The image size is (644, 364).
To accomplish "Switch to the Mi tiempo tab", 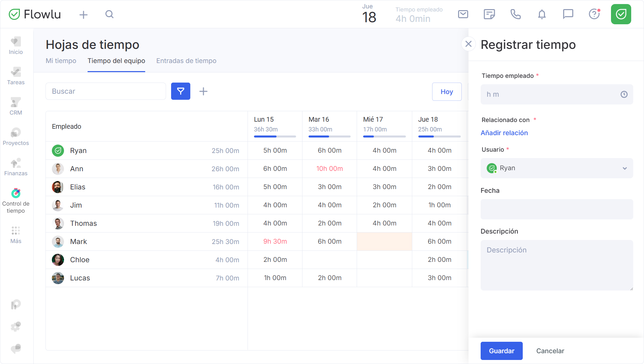I will click(x=61, y=61).
